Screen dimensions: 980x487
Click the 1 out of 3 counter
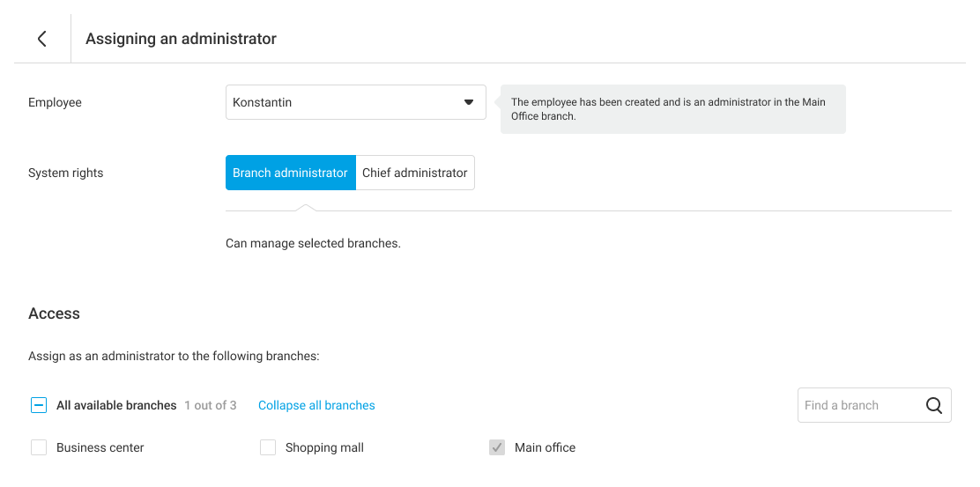click(211, 405)
